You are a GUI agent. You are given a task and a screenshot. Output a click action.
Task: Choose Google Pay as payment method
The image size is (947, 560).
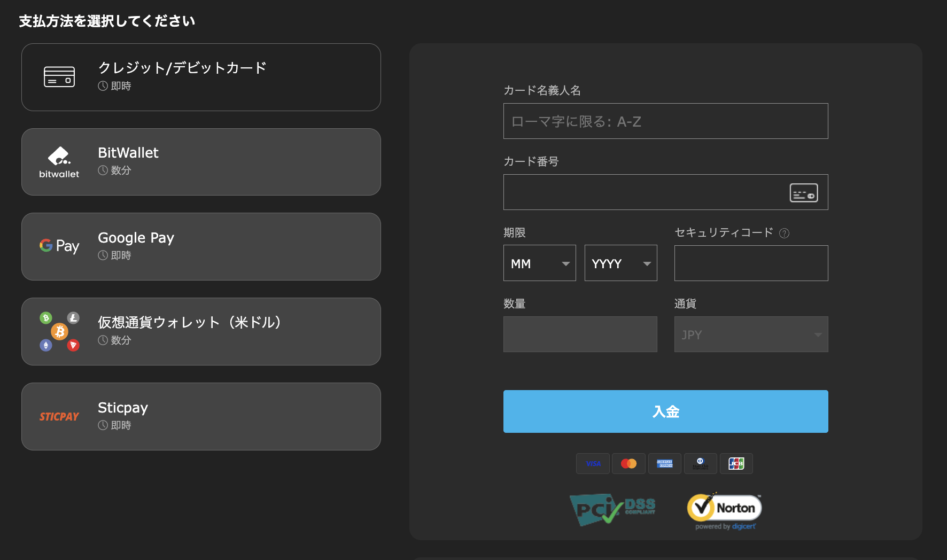click(x=201, y=246)
